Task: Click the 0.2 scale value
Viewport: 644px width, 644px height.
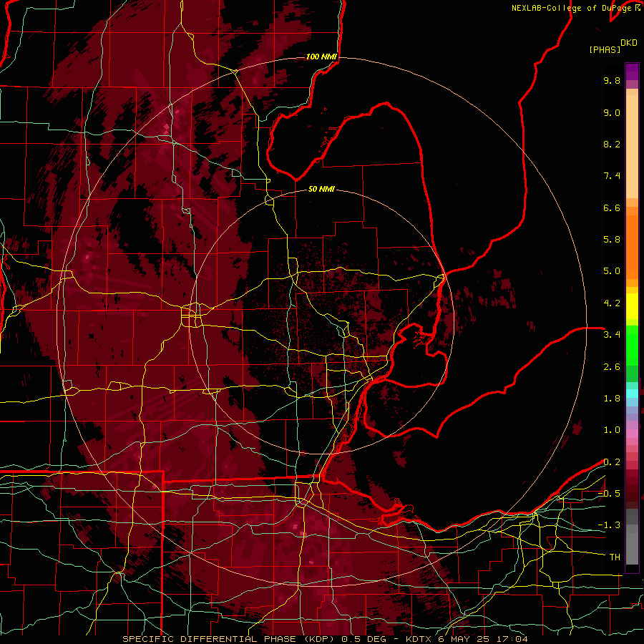Action: tap(612, 462)
